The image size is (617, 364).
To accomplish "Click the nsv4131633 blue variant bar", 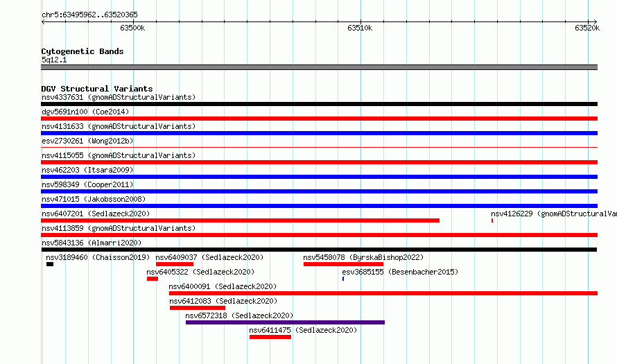I will 319,133.
